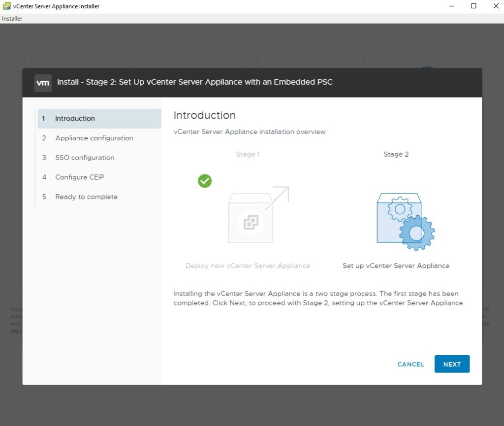Close the installer window
Screen dimensions: 504x426
[496, 6]
